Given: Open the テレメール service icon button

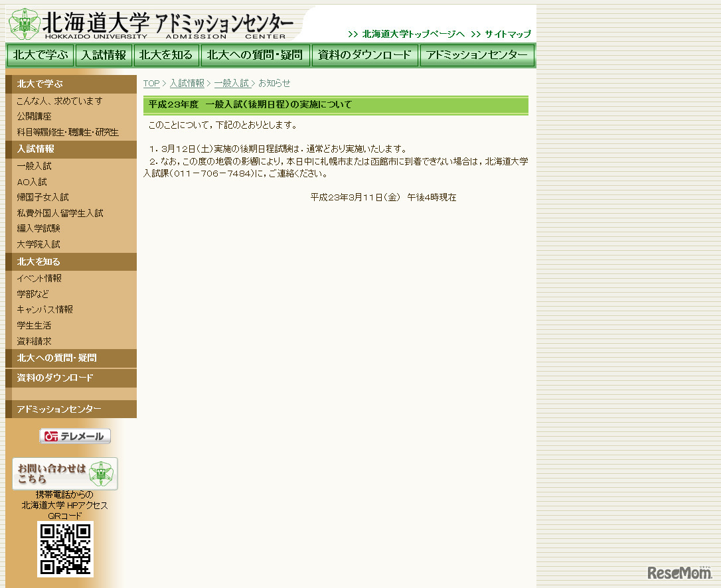Looking at the screenshot, I should [x=74, y=436].
